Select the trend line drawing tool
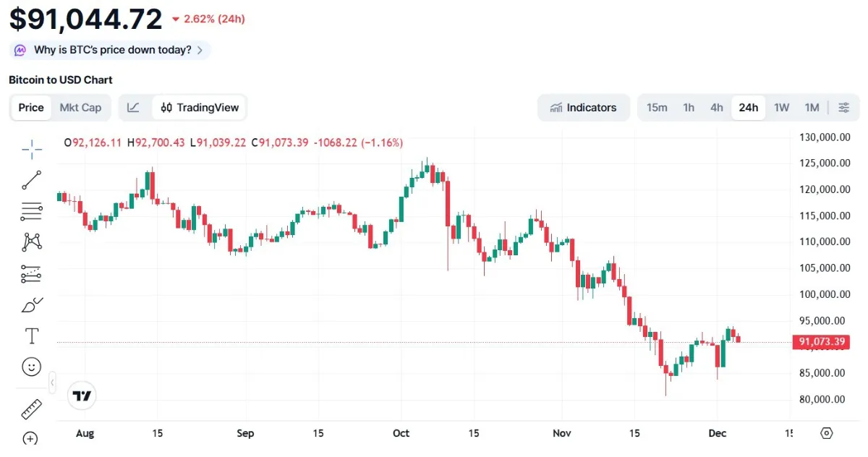The height and width of the screenshot is (457, 868). 32,180
